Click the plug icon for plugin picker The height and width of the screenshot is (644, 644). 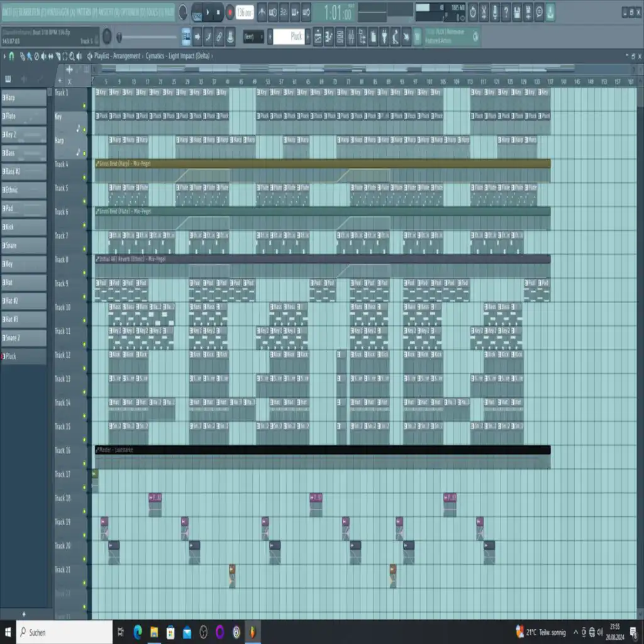384,37
